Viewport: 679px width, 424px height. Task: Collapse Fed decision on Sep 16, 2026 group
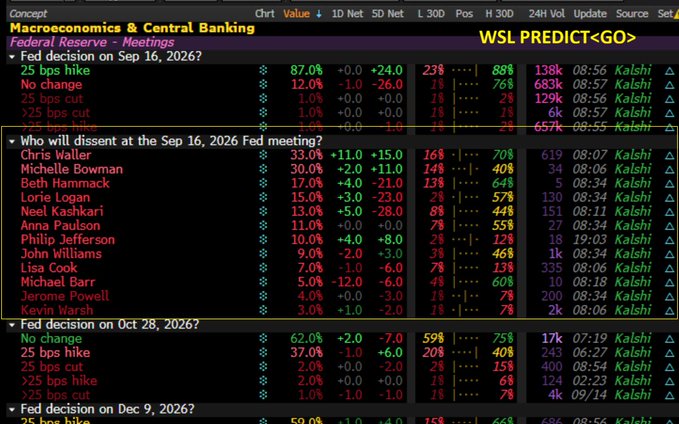click(x=12, y=57)
